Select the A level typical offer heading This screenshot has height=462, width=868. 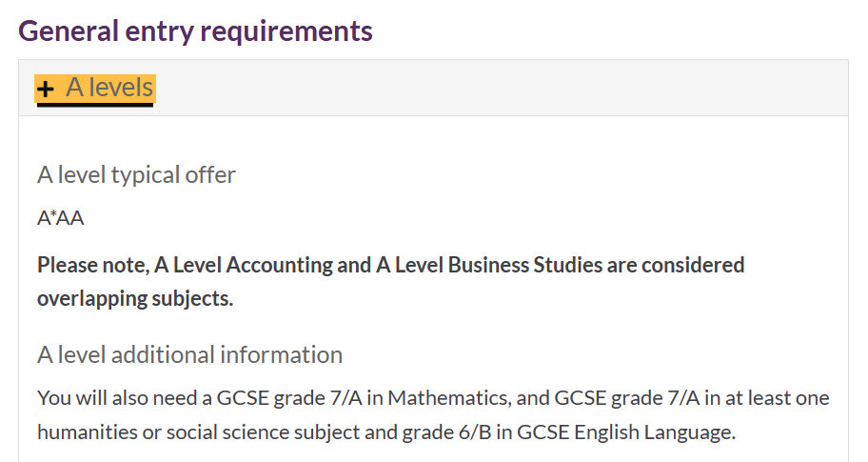pos(136,175)
